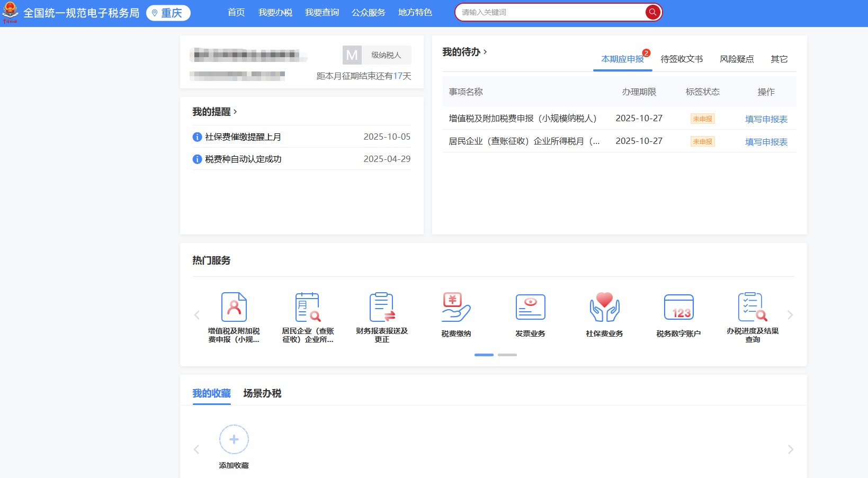Open the 公众服务 menu
868x478 pixels.
[x=369, y=12]
